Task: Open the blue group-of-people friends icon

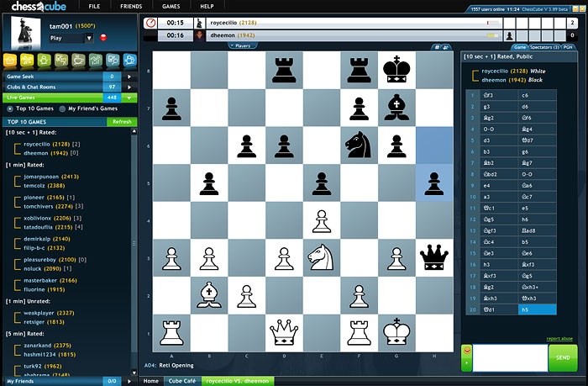Action: [129, 61]
